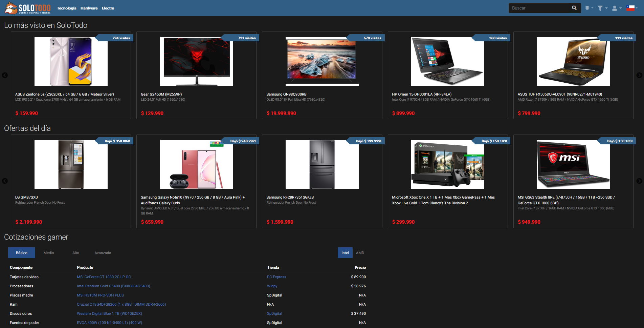The width and height of the screenshot is (644, 328).
Task: Click the $ 19.999.990 price
Action: click(281, 113)
